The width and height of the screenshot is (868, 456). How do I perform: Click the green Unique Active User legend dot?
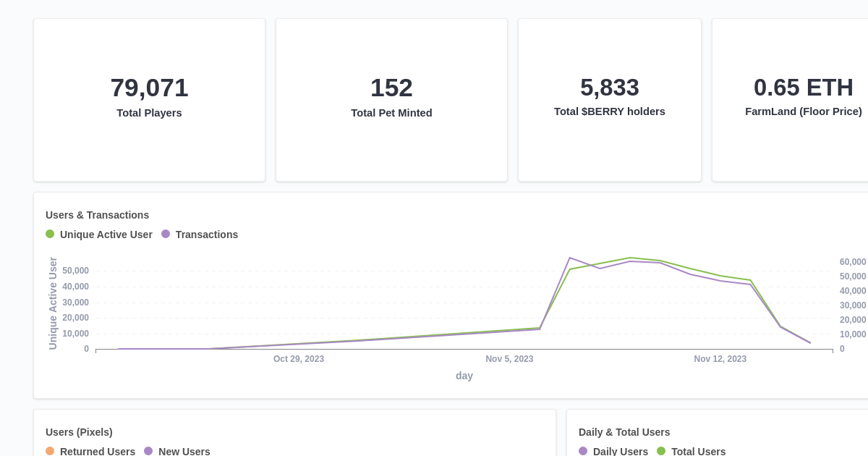49,234
